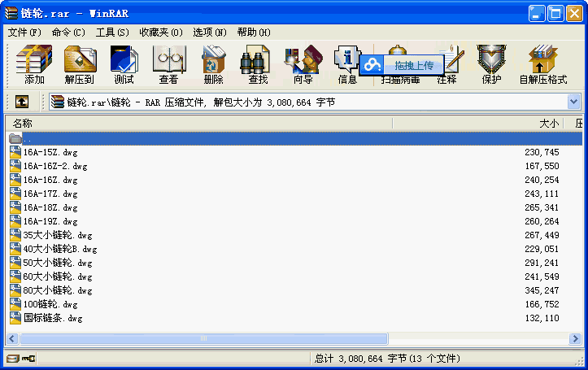Select file 40大小链轮B.dwg

(60, 249)
